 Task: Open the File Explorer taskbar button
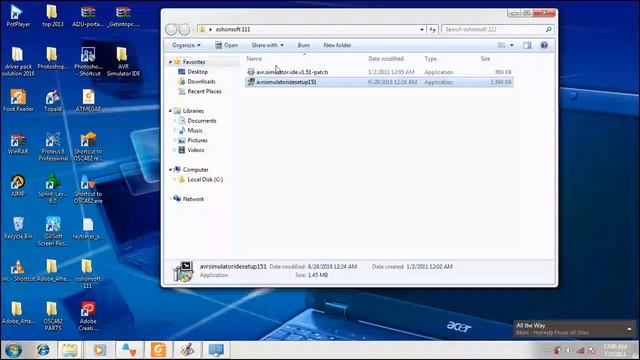click(69, 350)
